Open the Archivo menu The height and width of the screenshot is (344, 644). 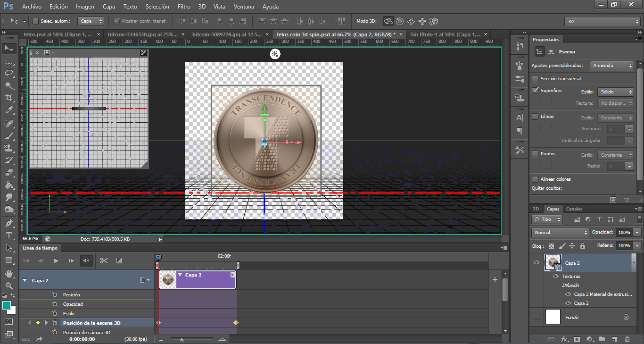[32, 7]
